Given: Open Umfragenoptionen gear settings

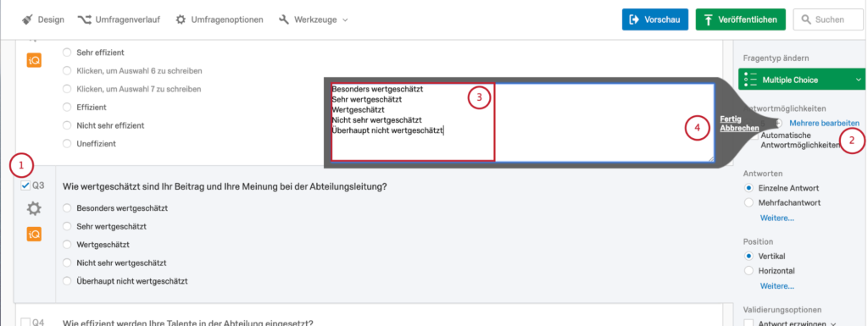Looking at the screenshot, I should (x=220, y=19).
